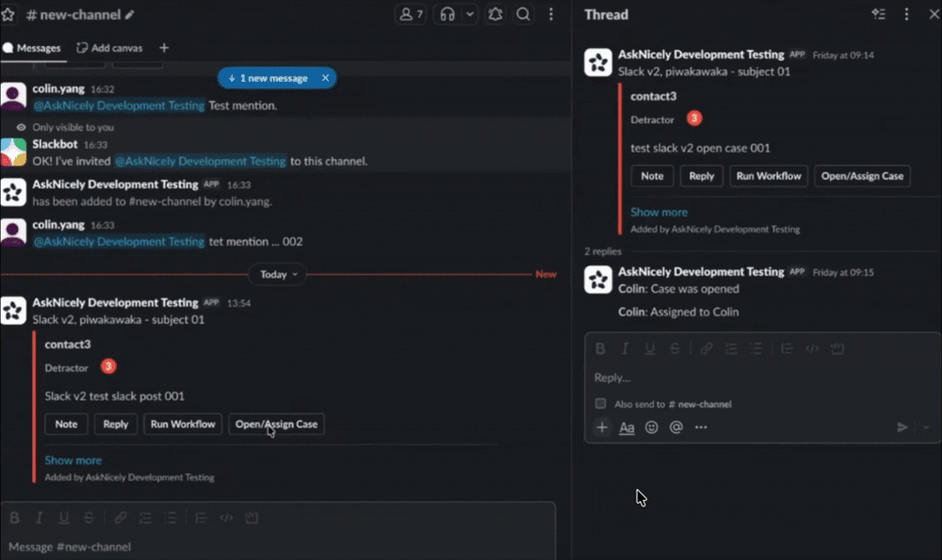Open the Add canvas tab
This screenshot has height=560, width=942.
[x=109, y=48]
